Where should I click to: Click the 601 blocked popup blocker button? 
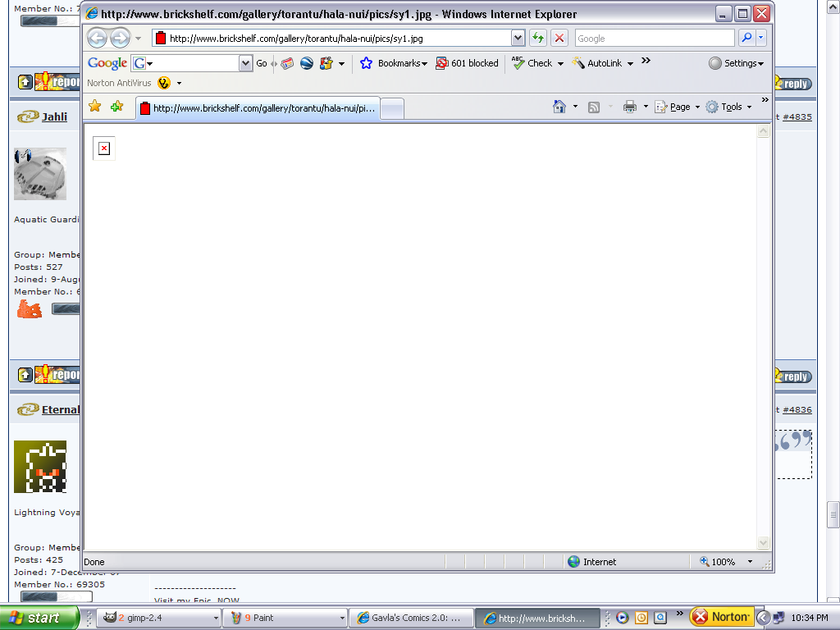[x=467, y=63]
